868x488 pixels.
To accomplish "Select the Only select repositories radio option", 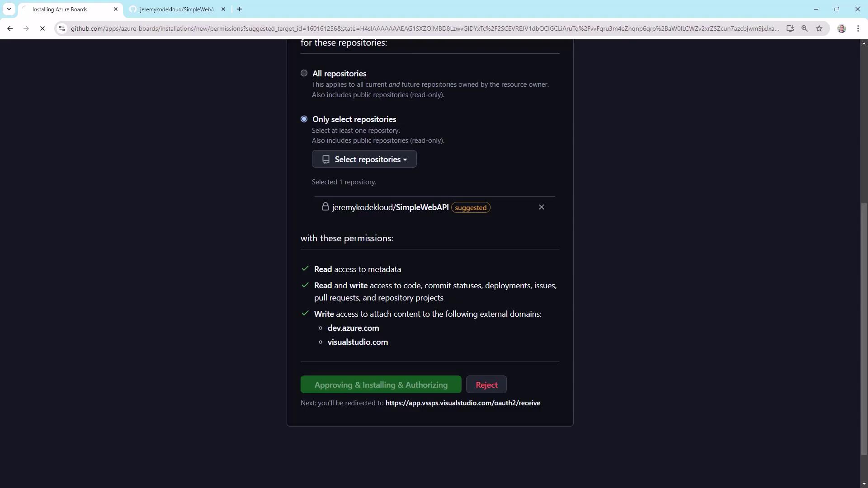I will point(304,119).
